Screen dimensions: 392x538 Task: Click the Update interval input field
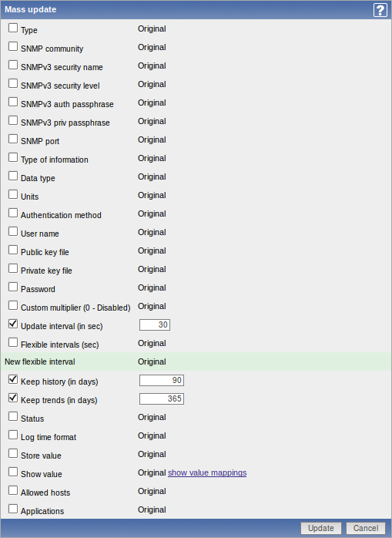click(x=155, y=325)
